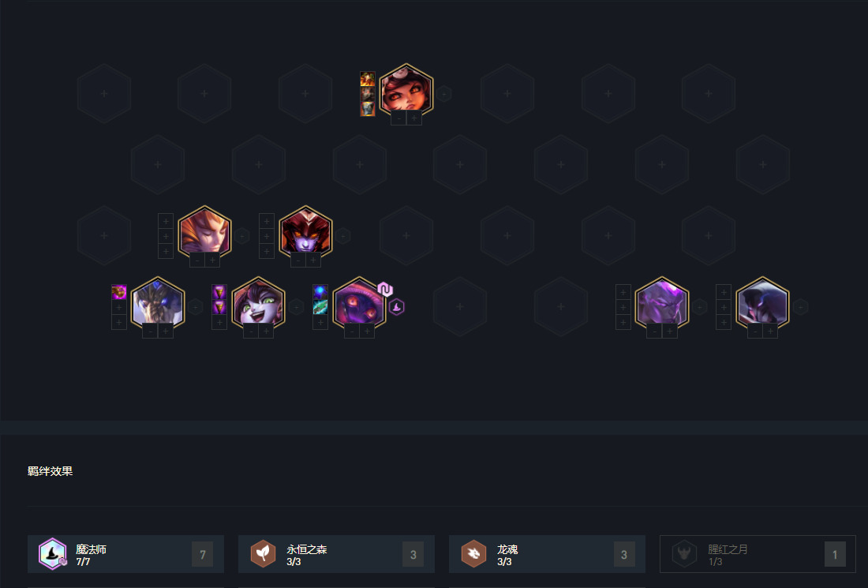
Task: Open the 永恒之森 3/3 trait card
Action: tap(337, 554)
